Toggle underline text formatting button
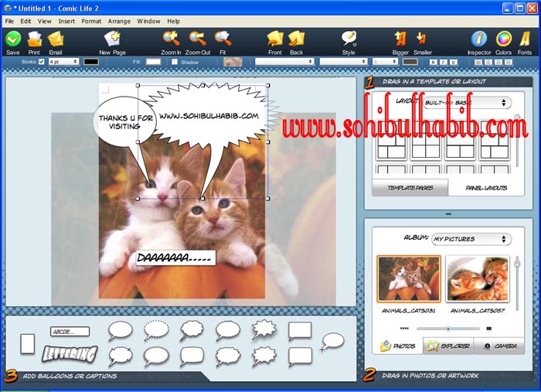 coord(454,62)
